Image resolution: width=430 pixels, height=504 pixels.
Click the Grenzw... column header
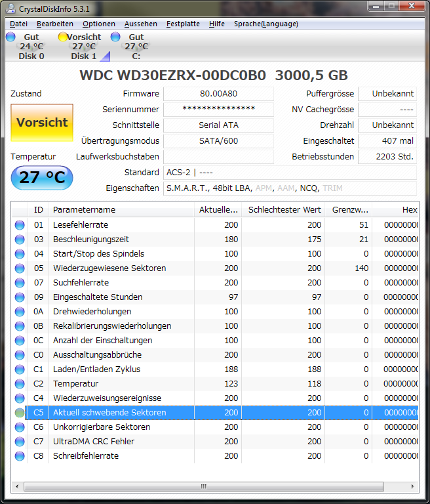[349, 210]
